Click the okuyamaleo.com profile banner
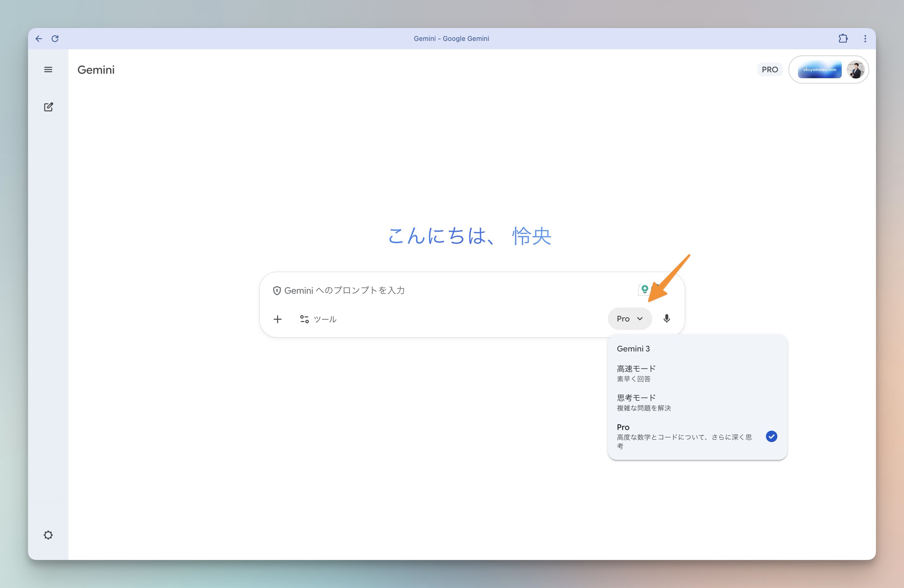 tap(819, 70)
